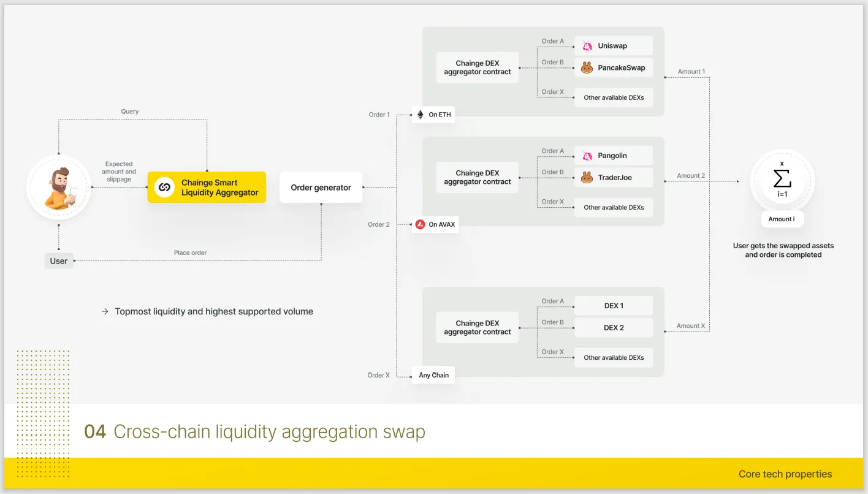The image size is (868, 494).
Task: Click the summation sigma symbol circle
Action: click(783, 181)
